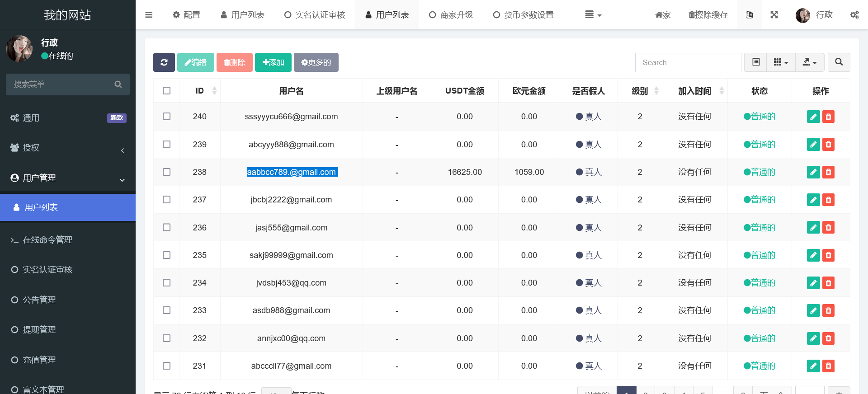Select the checkbox for row ID 235
Viewport: 868px width, 394px height.
(166, 255)
